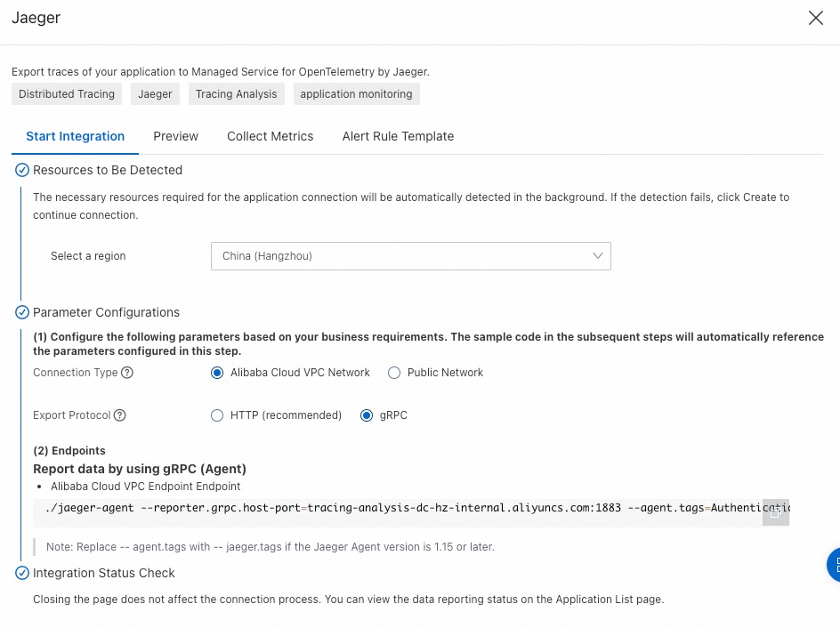The height and width of the screenshot is (628, 840).
Task: Choose HTTP (recommended) export protocol
Action: point(217,415)
